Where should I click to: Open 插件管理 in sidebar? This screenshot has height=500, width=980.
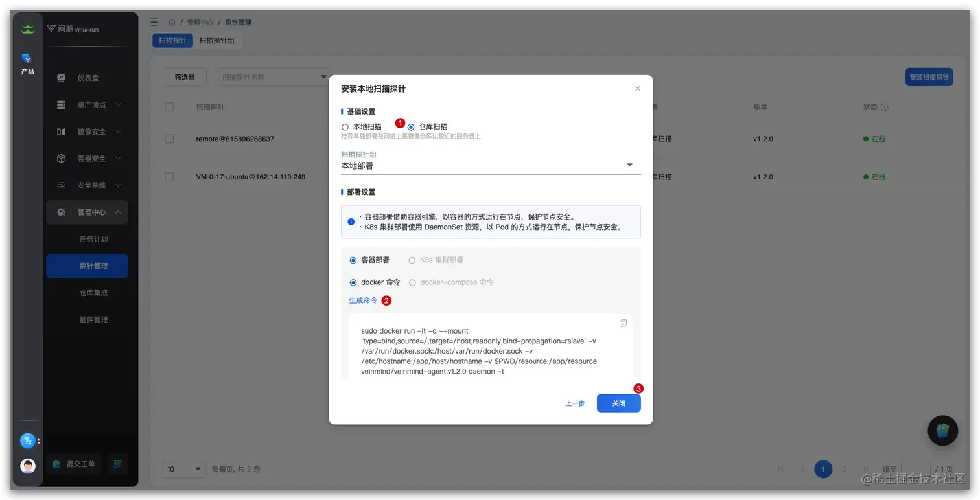[x=93, y=320]
